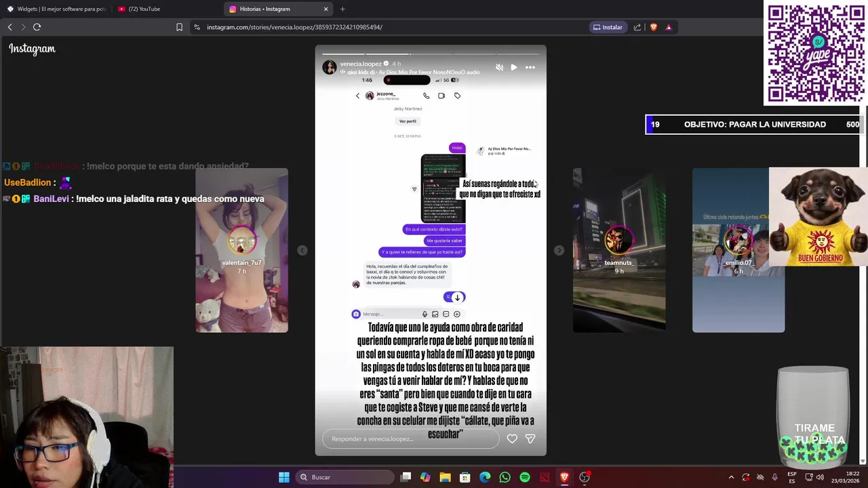Open Dota 2 from the taskbar
The height and width of the screenshot is (488, 868).
[x=545, y=477]
